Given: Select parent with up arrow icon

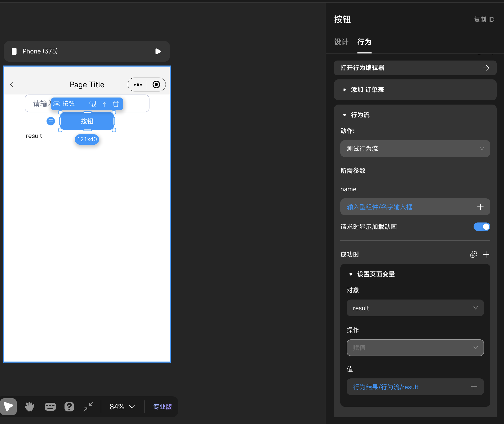Looking at the screenshot, I should pyautogui.click(x=104, y=104).
